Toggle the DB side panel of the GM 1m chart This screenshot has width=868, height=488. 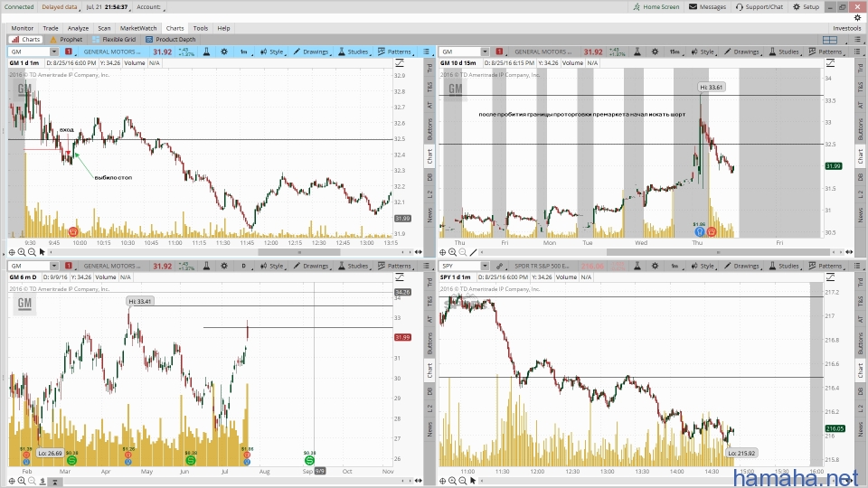(430, 177)
